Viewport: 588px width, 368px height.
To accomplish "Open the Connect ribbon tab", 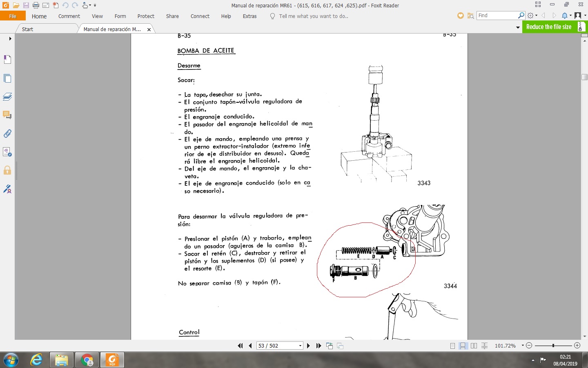I will (x=200, y=16).
